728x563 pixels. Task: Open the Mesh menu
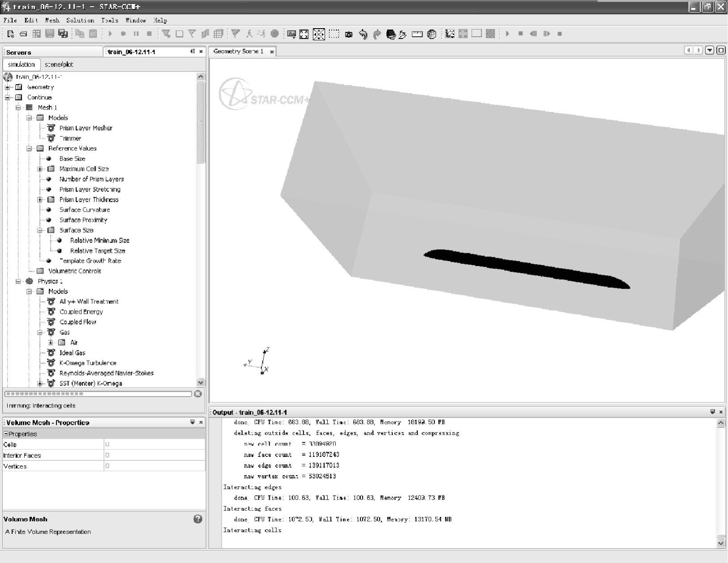coord(52,20)
